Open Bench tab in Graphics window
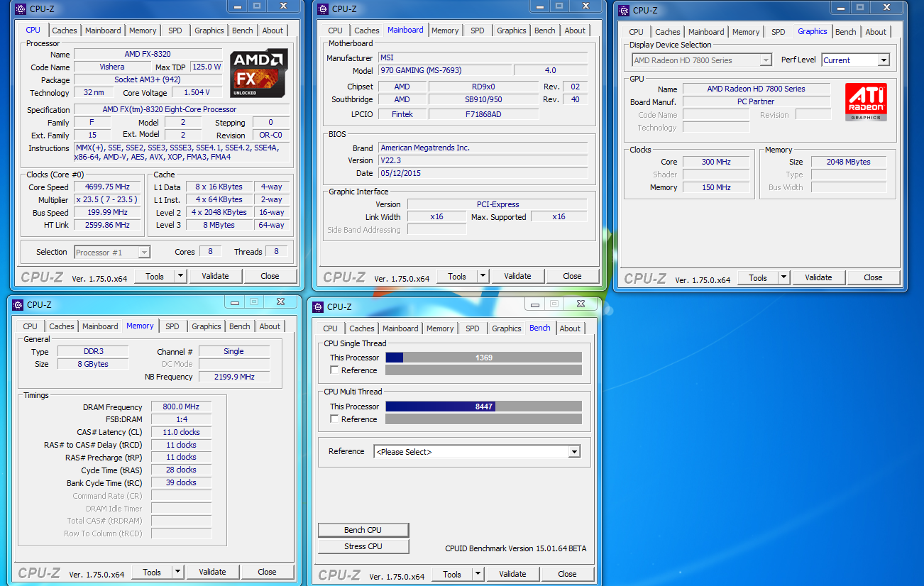The height and width of the screenshot is (586, 924). pyautogui.click(x=845, y=32)
